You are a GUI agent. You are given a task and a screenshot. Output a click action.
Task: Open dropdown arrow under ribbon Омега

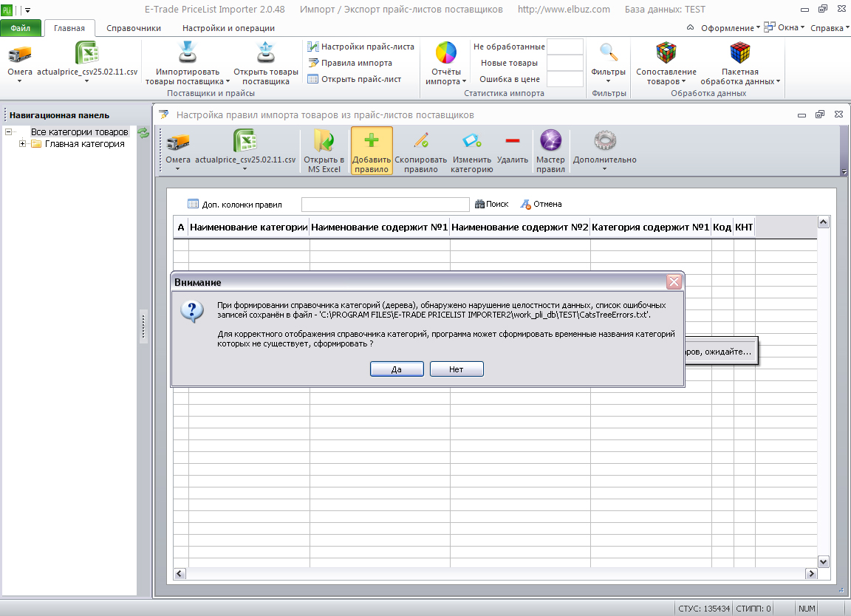point(19,81)
